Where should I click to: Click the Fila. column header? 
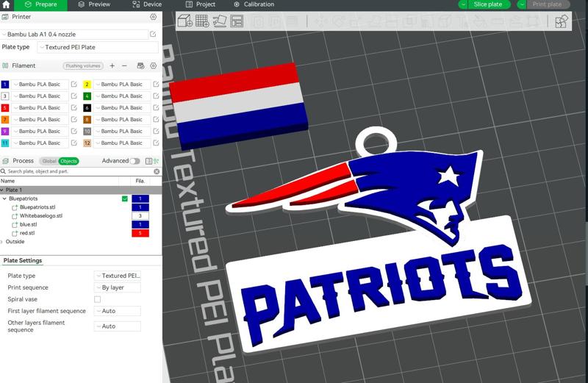click(140, 181)
